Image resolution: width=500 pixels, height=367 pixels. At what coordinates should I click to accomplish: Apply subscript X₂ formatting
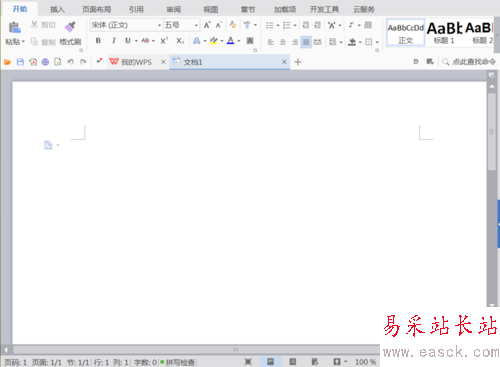(180, 41)
